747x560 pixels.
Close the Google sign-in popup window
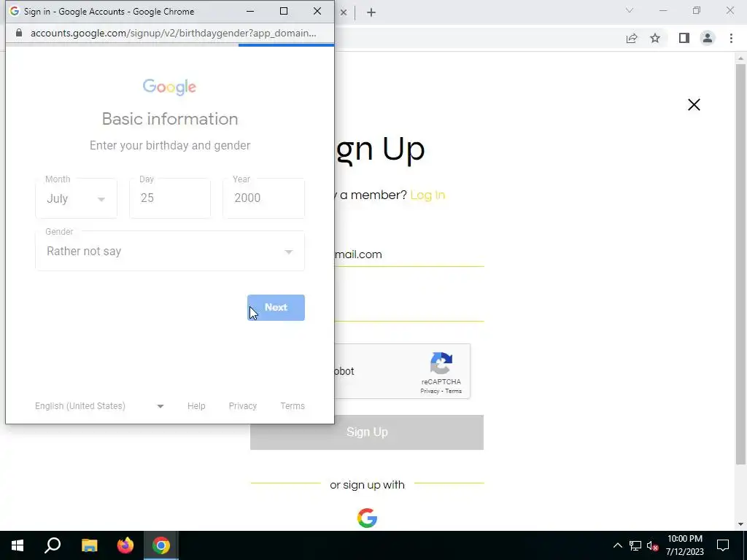click(317, 11)
